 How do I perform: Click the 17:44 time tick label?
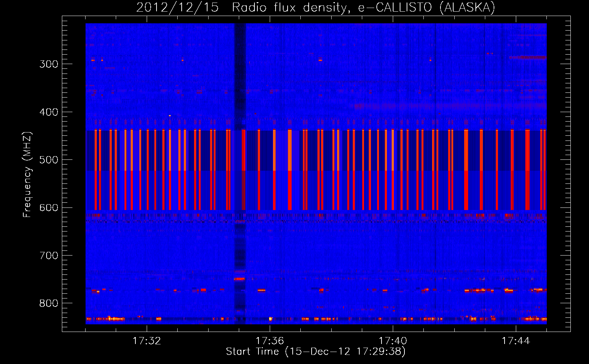click(x=516, y=341)
